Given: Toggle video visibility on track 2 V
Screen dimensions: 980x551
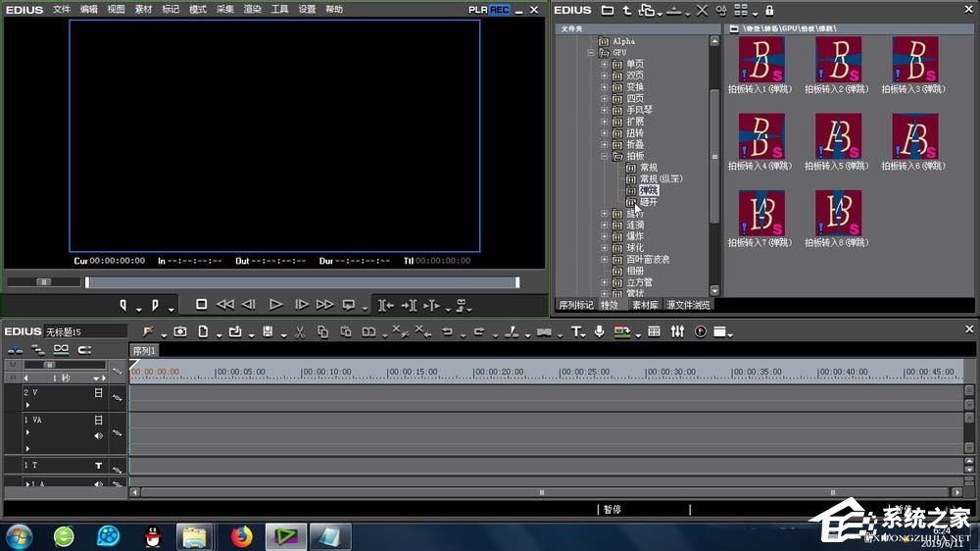Looking at the screenshot, I should click(x=98, y=393).
